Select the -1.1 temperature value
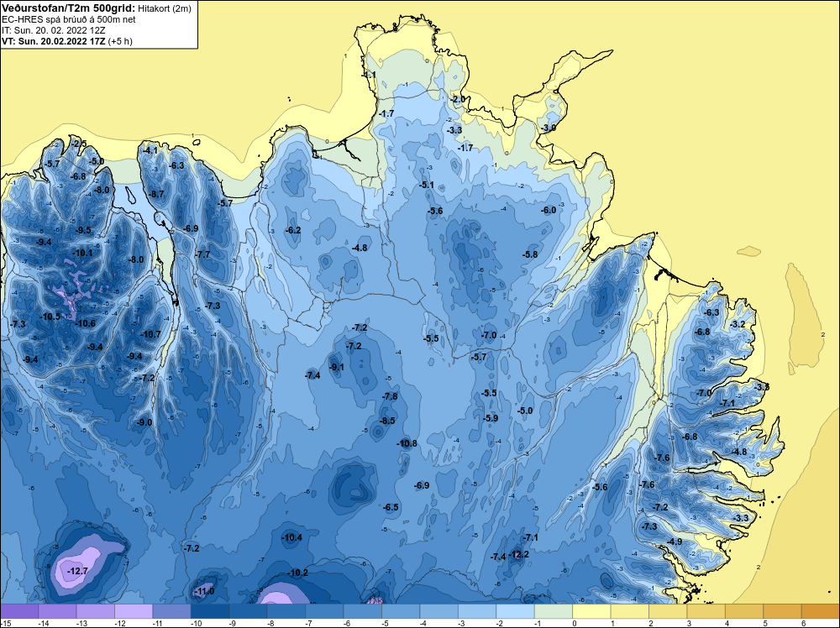The height and width of the screenshot is (628, 840). click(x=369, y=75)
